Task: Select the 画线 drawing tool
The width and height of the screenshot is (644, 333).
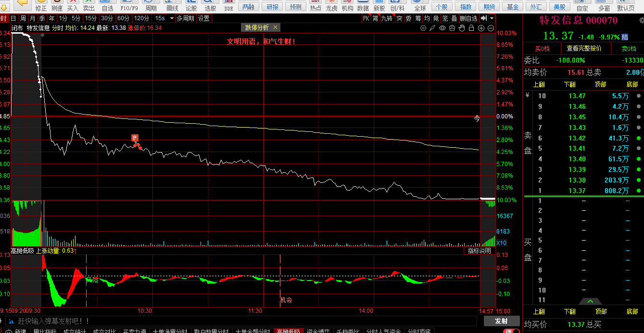Action: [172, 6]
